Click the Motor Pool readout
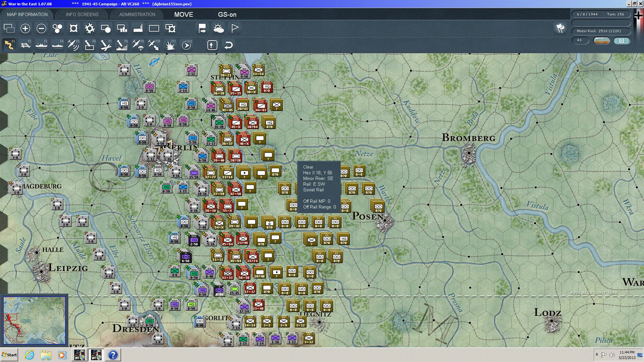Screen dimensions: 644x362 click(600, 31)
